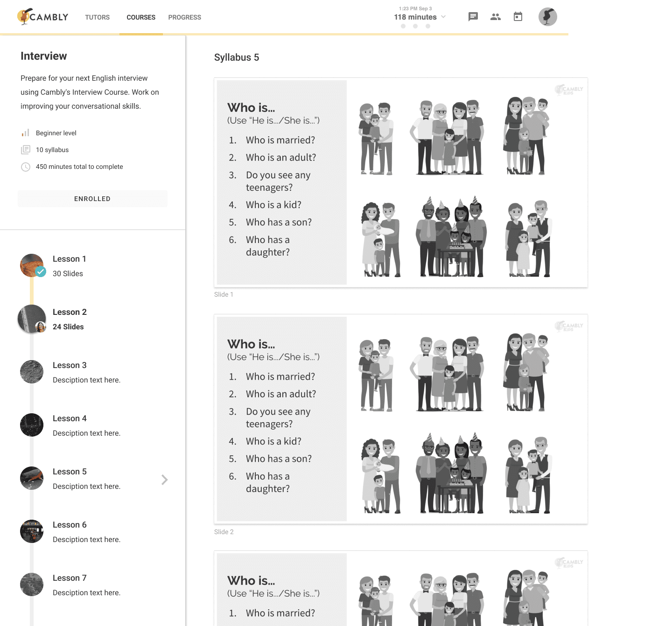Open the calendar icon

click(518, 17)
